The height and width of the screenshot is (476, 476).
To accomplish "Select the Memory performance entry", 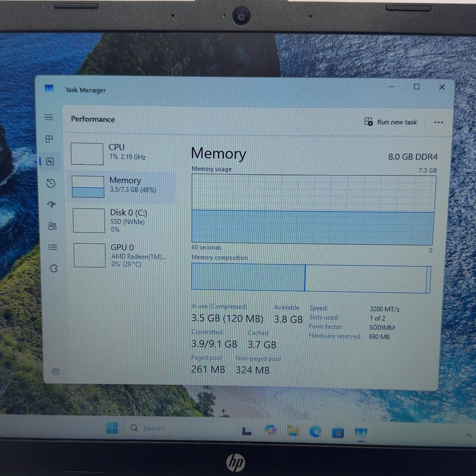I will pyautogui.click(x=122, y=186).
